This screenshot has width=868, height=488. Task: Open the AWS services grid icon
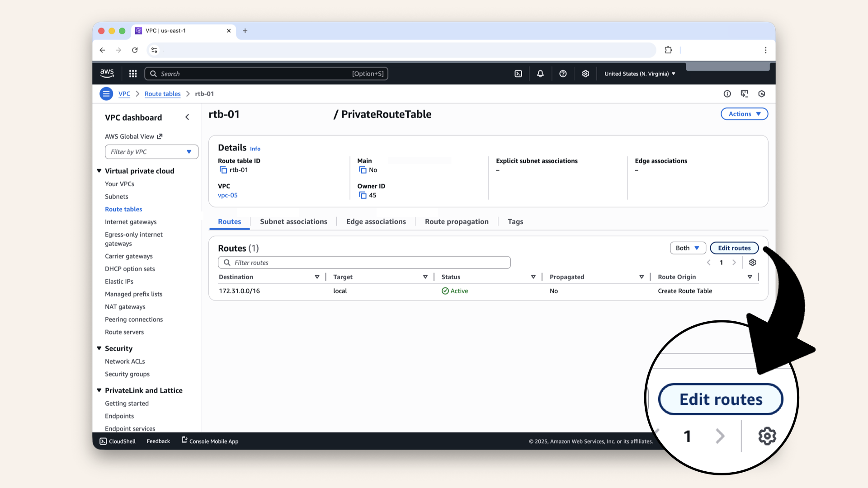(132, 73)
